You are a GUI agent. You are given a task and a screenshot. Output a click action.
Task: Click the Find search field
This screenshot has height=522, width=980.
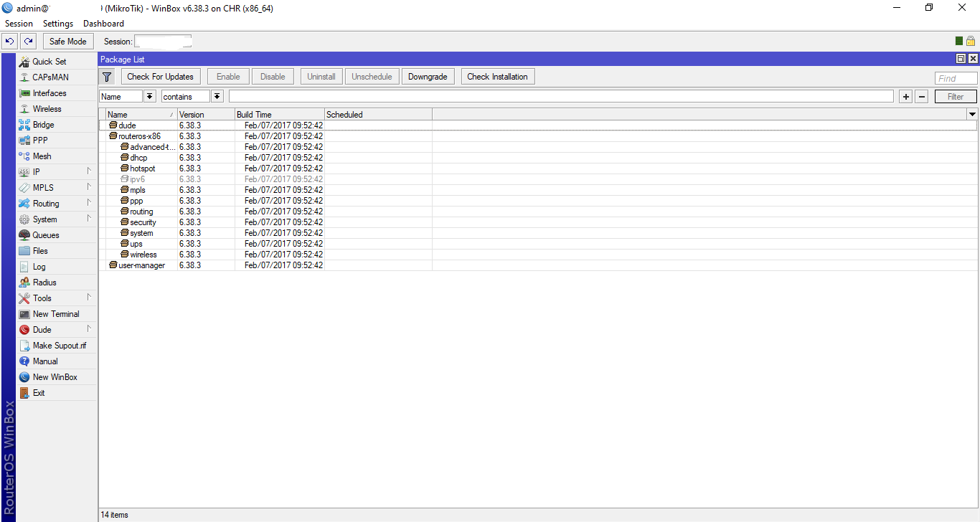(x=956, y=78)
